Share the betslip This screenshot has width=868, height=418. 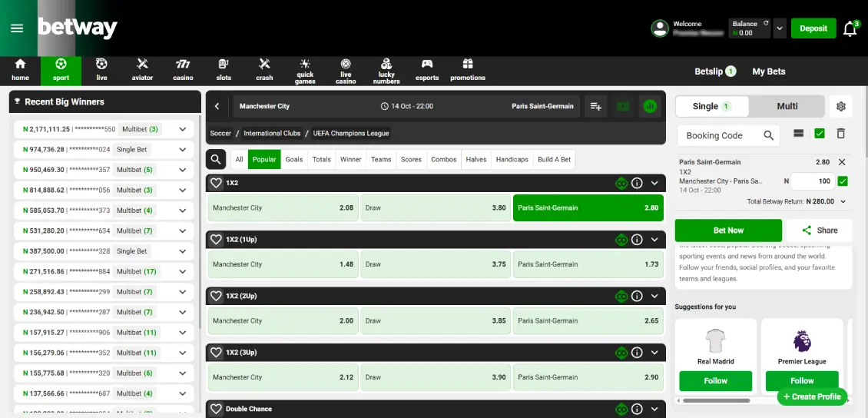[x=820, y=231]
